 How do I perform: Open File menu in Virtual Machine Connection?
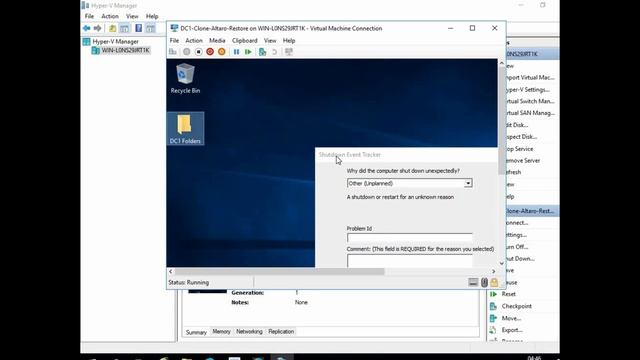pos(174,40)
